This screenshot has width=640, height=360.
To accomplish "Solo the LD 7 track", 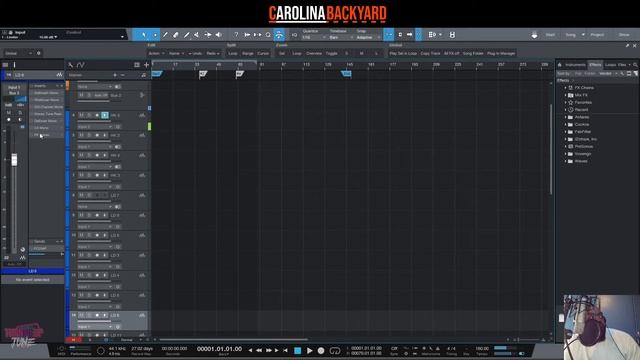I will click(89, 196).
